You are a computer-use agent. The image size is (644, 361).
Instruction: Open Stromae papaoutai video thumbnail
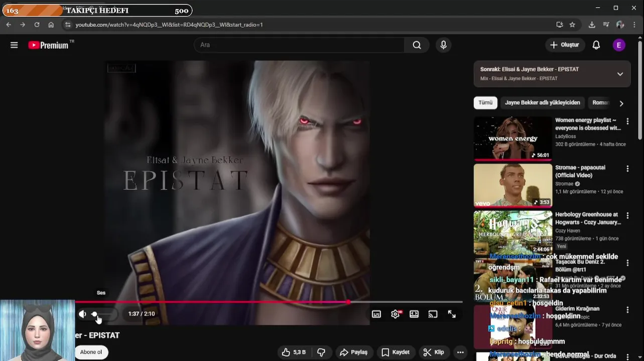pos(512,186)
